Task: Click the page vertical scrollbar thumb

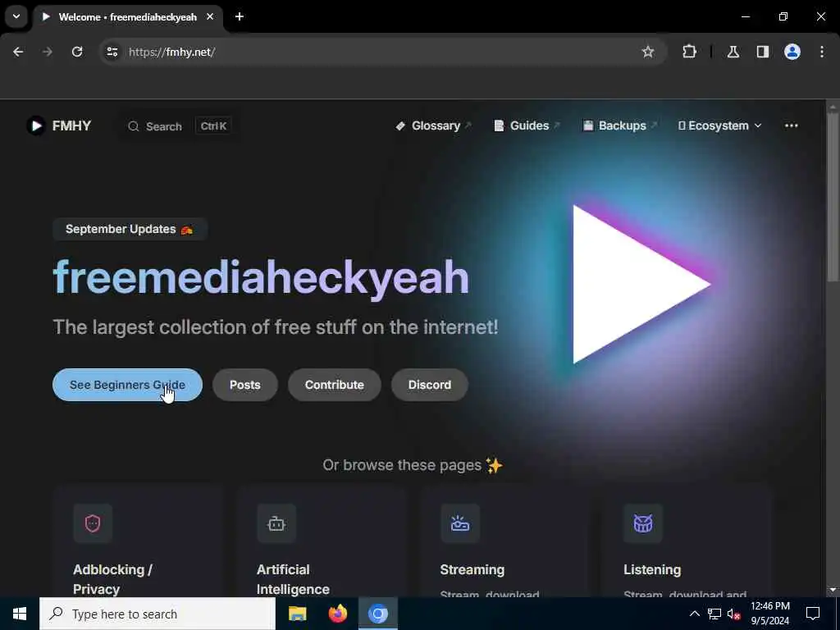Action: point(833,195)
